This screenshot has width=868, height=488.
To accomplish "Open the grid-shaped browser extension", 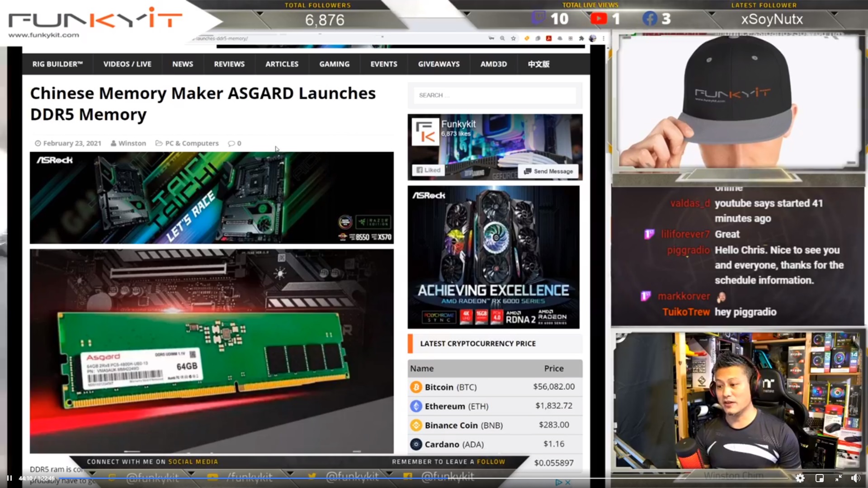I will click(x=571, y=38).
